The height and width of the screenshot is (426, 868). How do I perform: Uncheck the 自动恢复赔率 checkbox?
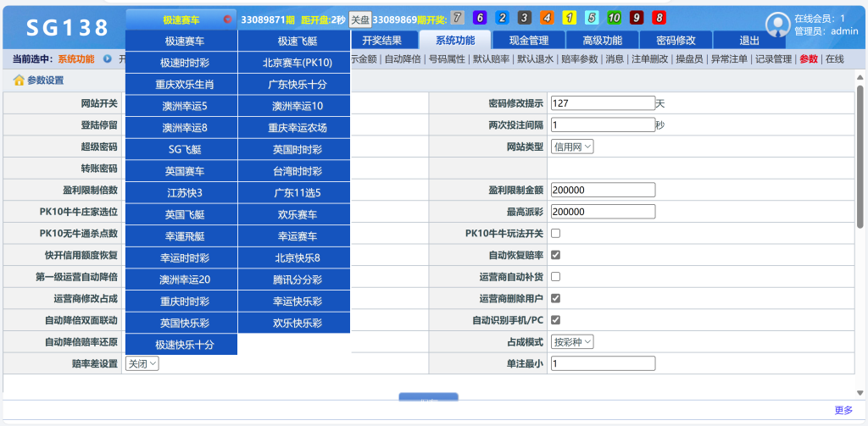pos(556,255)
